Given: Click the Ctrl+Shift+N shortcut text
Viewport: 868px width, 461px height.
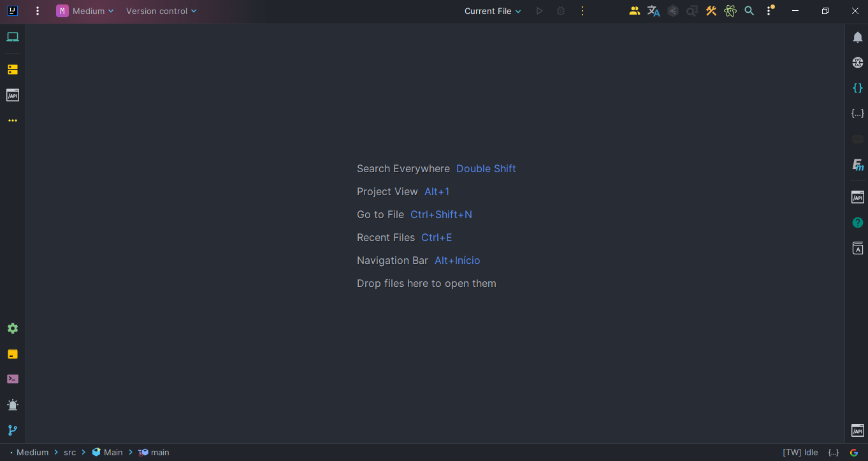Looking at the screenshot, I should (441, 214).
